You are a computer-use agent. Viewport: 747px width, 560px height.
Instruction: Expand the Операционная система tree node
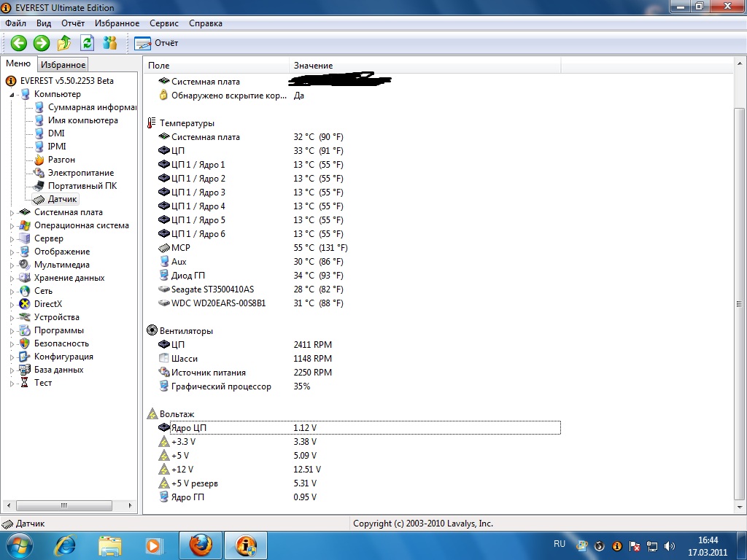[12, 226]
